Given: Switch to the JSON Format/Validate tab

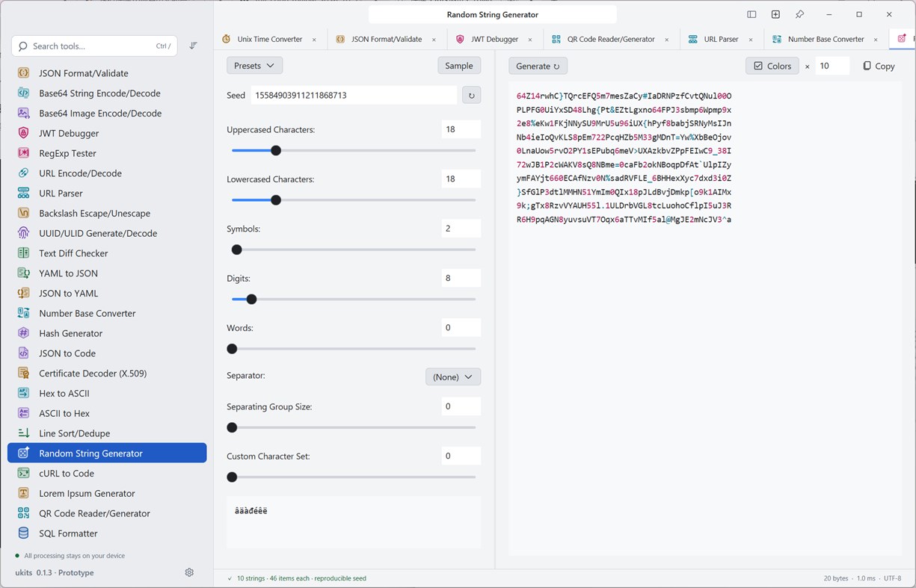Looking at the screenshot, I should click(387, 39).
